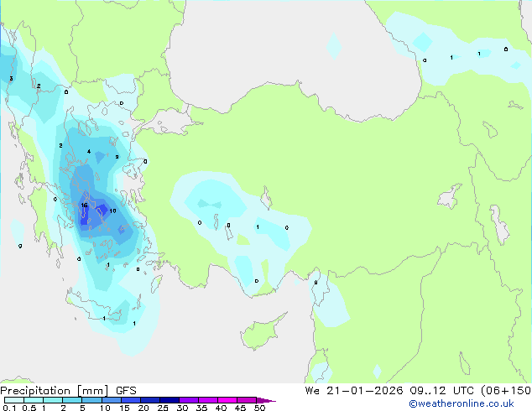Click legend label '40'

[x=221, y=408]
